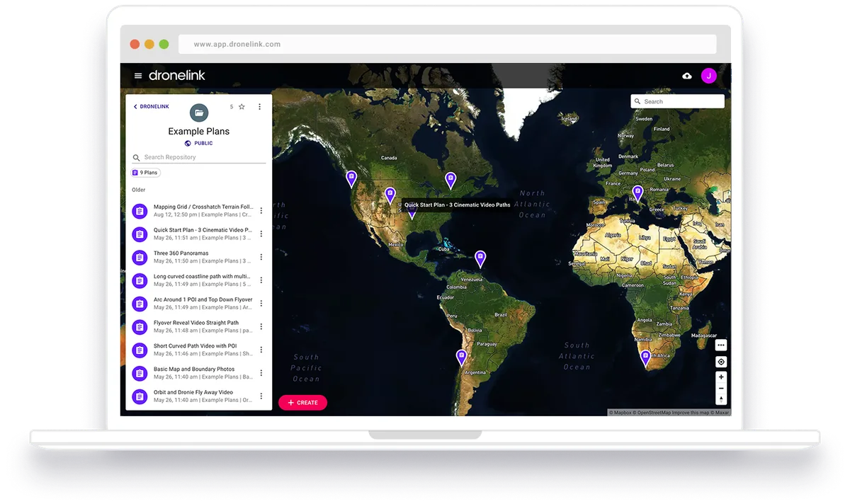Screen dimensions: 850x504
Task: Click the CREATE button
Action: tap(302, 402)
